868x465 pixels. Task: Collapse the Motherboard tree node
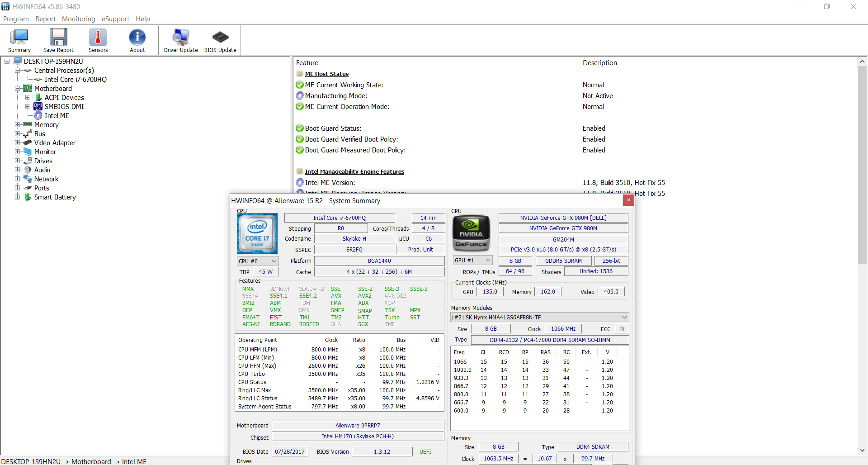[x=17, y=88]
